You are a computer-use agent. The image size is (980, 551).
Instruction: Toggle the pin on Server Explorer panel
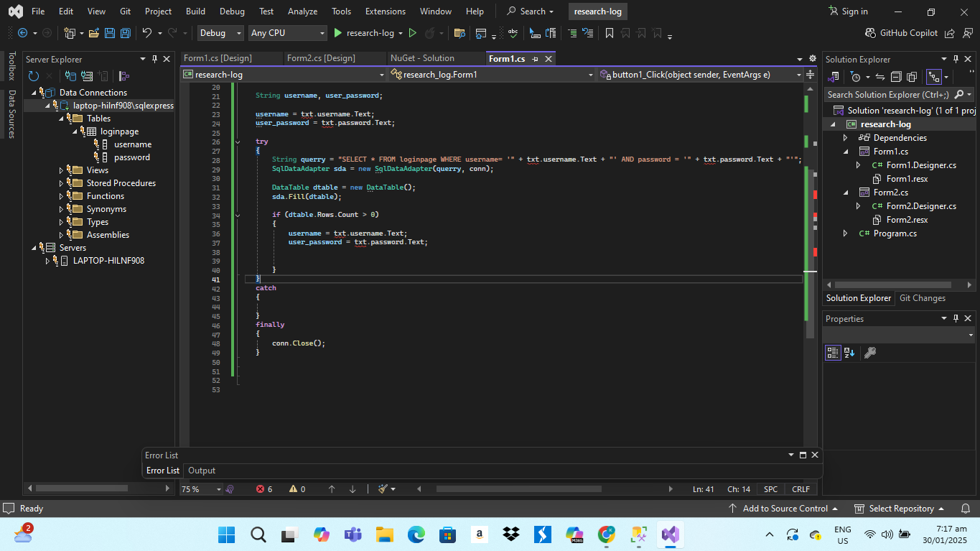click(154, 59)
